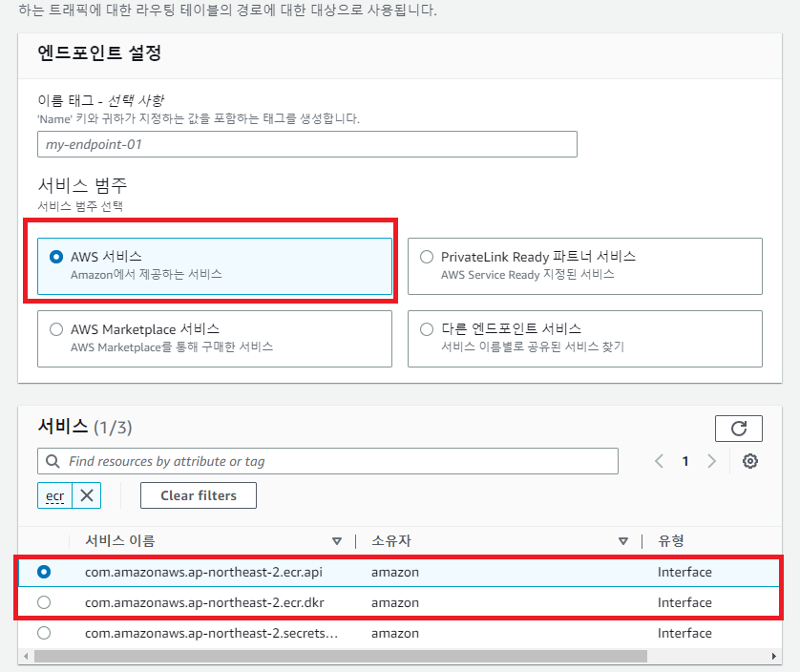Sort by 소유자 column arrow
Viewport: 800px width, 672px height.
pos(623,541)
